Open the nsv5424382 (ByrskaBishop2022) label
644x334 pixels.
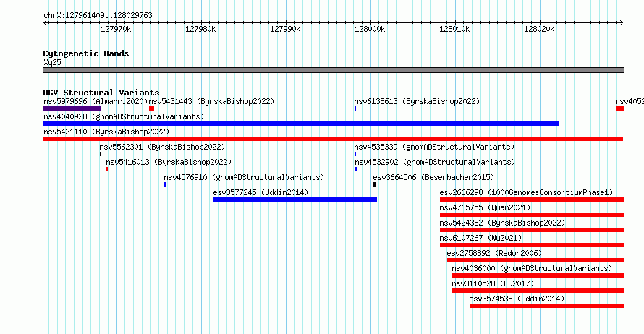502,223
